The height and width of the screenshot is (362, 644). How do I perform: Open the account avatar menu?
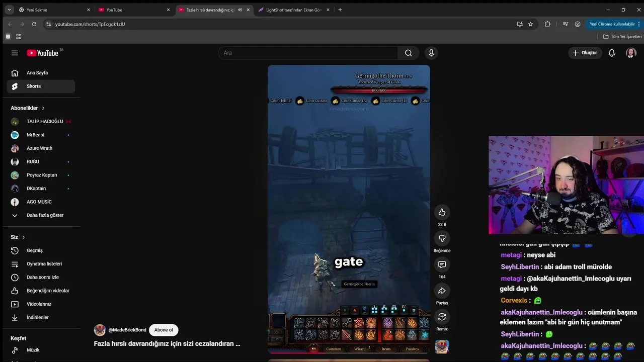coord(631,53)
